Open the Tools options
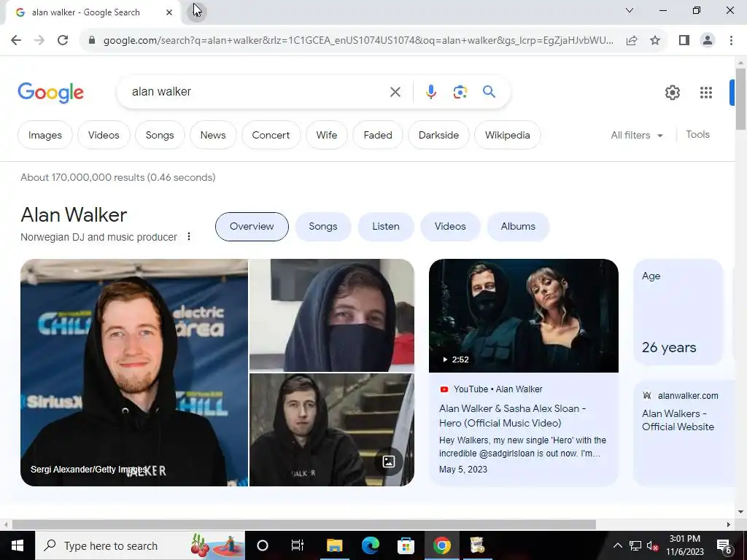The width and height of the screenshot is (747, 560). tap(698, 135)
